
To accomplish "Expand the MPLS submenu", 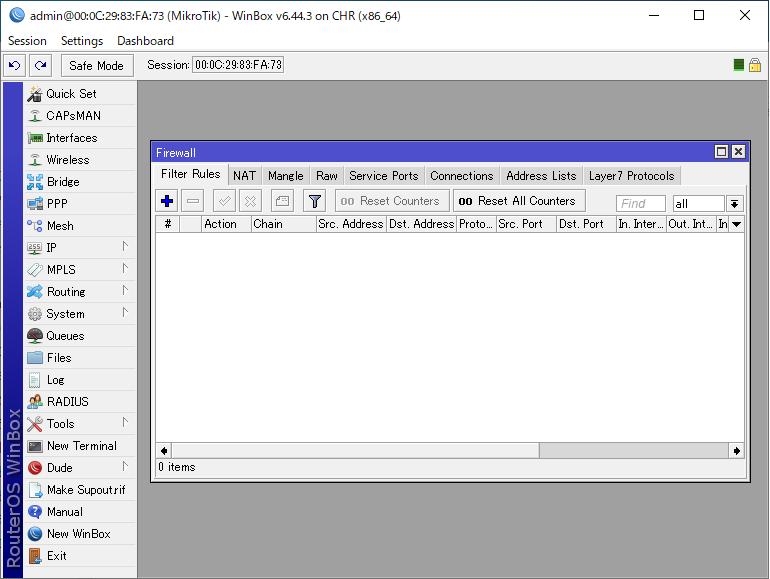I will [x=80, y=270].
